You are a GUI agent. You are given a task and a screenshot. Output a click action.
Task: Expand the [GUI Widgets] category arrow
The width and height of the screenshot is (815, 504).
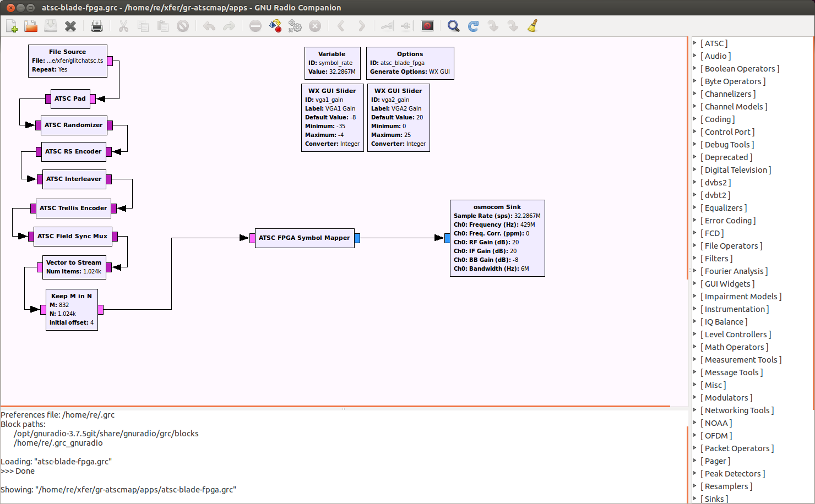[x=694, y=283]
